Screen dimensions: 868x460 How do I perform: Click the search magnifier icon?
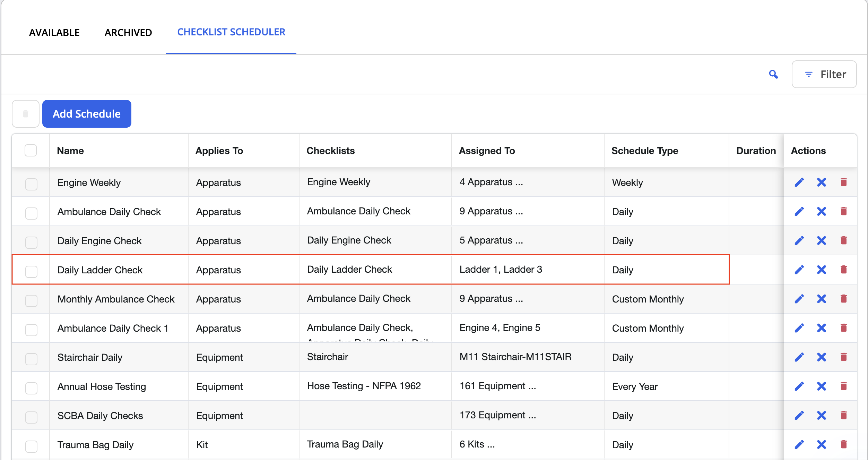point(773,74)
